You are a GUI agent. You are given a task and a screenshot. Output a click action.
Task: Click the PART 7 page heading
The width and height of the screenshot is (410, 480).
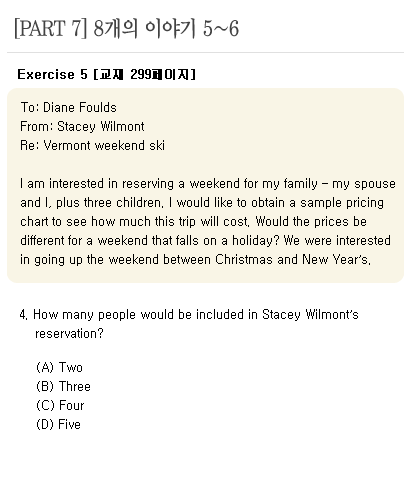tap(126, 28)
